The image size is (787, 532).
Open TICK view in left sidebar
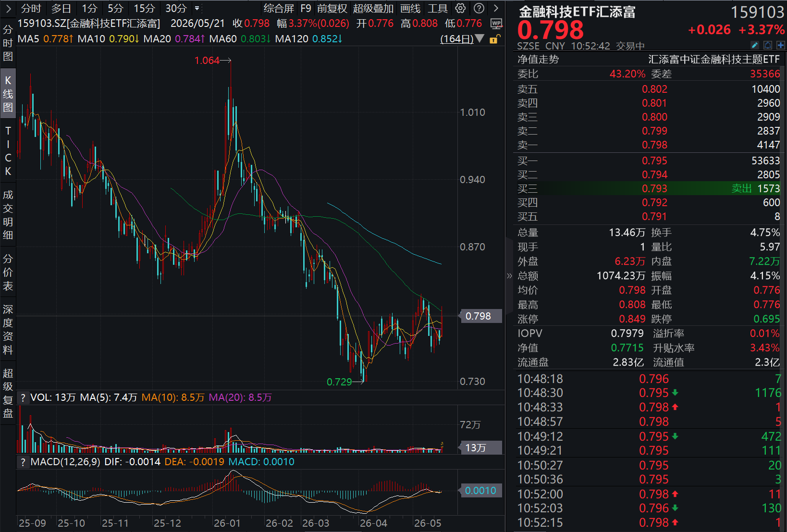8,150
